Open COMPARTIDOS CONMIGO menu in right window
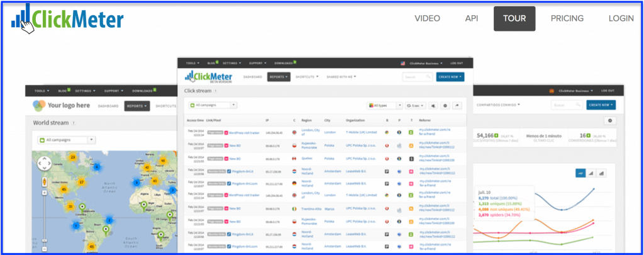This screenshot has height=255, width=644. [498, 105]
